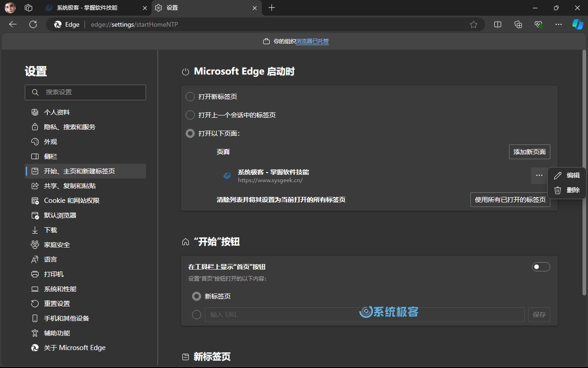Open the split screen icon
This screenshot has height=368, width=588.
(x=498, y=24)
